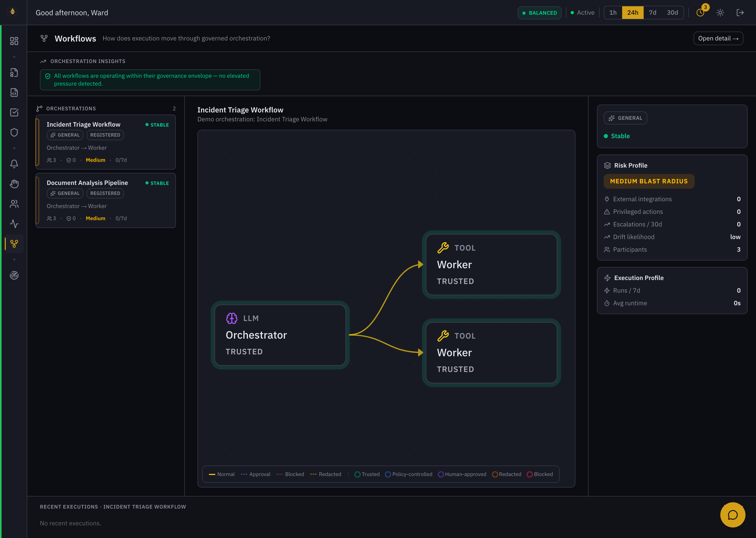Click the BALANCED status badge

pos(539,13)
